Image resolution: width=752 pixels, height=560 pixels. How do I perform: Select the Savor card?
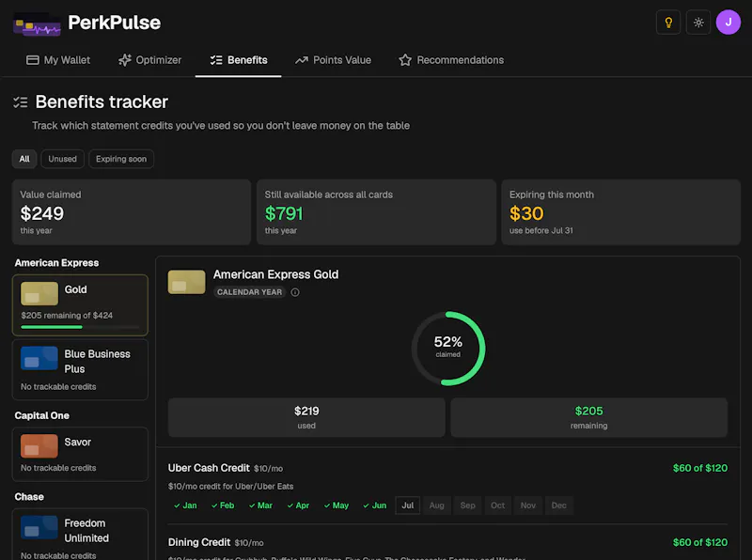[x=80, y=454]
